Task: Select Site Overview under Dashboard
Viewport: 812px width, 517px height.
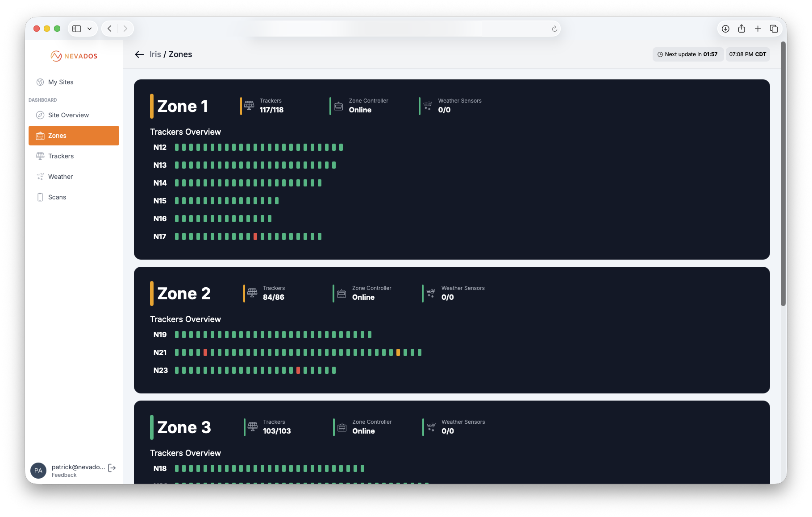Action: tap(68, 115)
